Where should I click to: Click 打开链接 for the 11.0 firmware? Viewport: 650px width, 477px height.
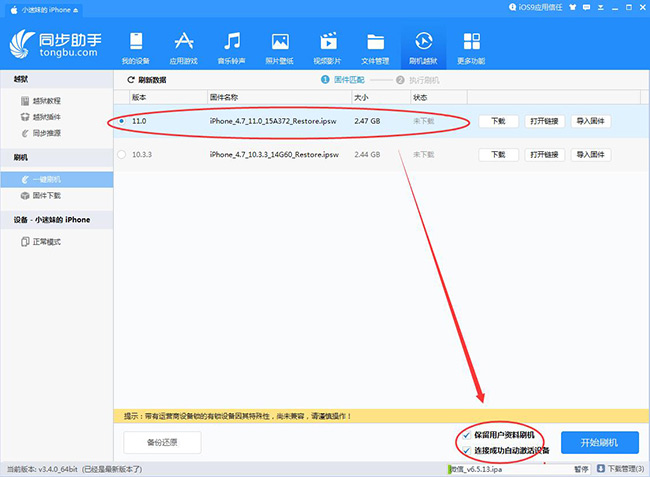[x=544, y=121]
